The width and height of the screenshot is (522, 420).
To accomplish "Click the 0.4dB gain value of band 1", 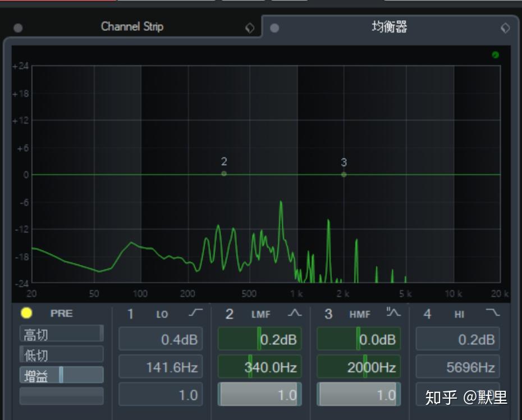I will pyautogui.click(x=161, y=339).
